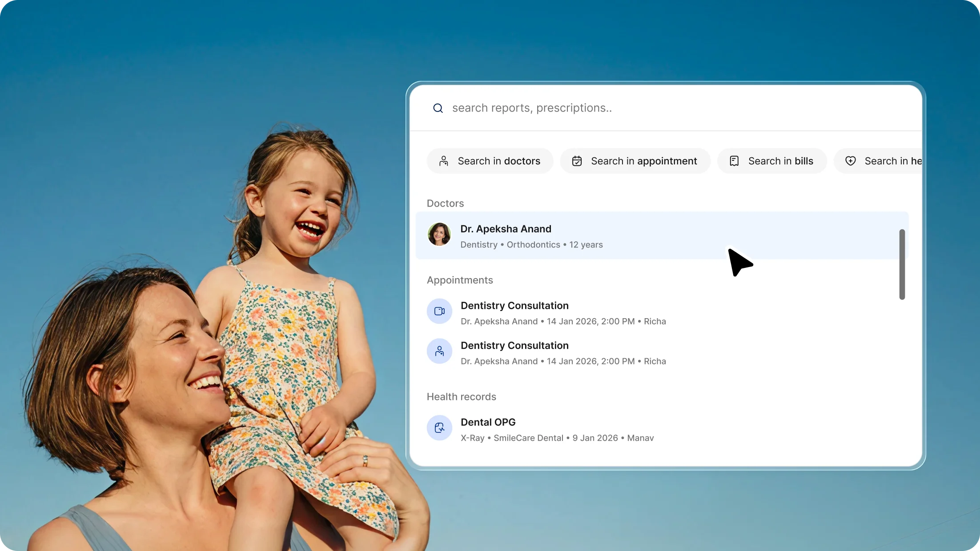Click person icon in Search in doctors chip
Viewport: 980px width, 551px height.
[x=443, y=161]
